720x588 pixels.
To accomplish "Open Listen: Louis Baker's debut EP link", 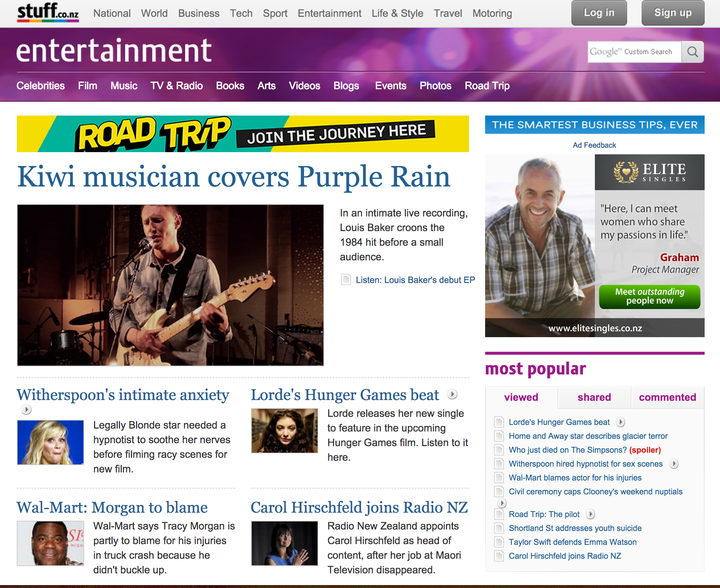I will (x=415, y=280).
